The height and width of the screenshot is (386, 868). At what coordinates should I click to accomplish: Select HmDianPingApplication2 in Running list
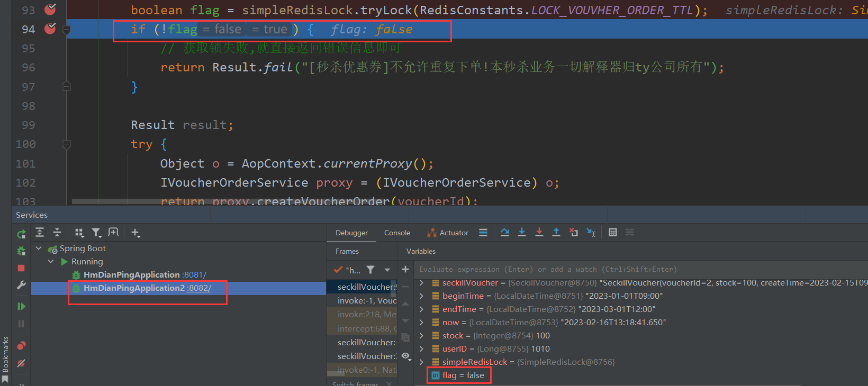tap(134, 288)
